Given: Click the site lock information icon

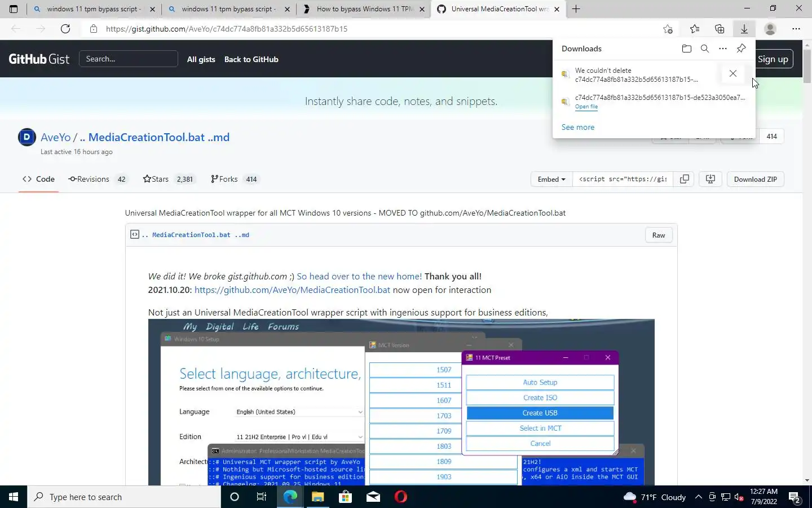Looking at the screenshot, I should [x=94, y=29].
